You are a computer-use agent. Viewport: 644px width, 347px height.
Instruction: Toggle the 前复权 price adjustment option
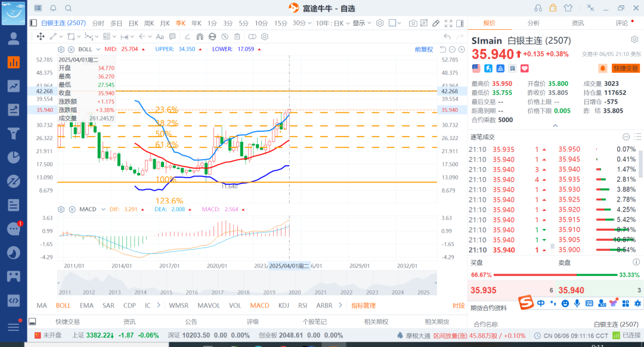click(x=424, y=49)
